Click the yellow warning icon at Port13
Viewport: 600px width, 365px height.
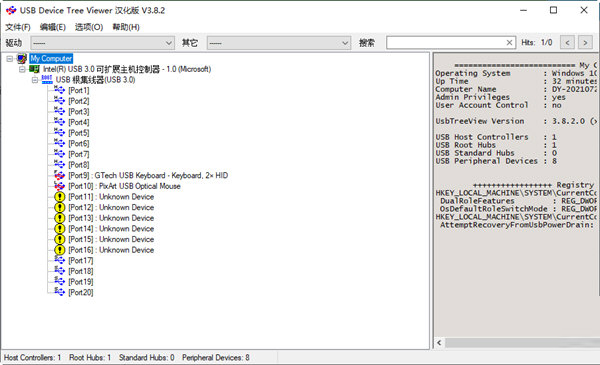point(59,218)
